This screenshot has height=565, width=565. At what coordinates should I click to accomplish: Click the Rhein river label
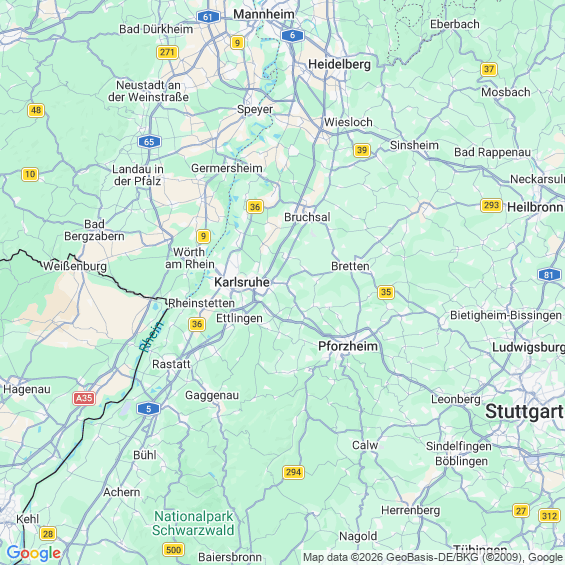(x=152, y=337)
